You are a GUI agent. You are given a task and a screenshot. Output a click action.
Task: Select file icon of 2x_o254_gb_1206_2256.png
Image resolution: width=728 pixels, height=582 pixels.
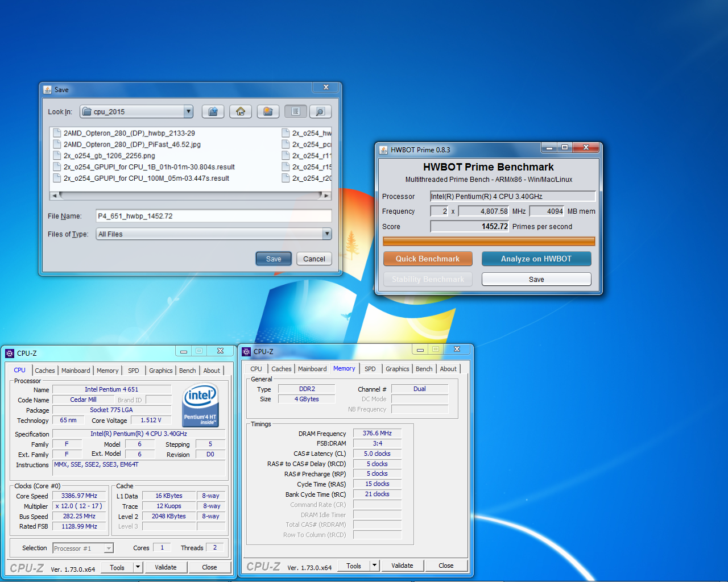(57, 156)
